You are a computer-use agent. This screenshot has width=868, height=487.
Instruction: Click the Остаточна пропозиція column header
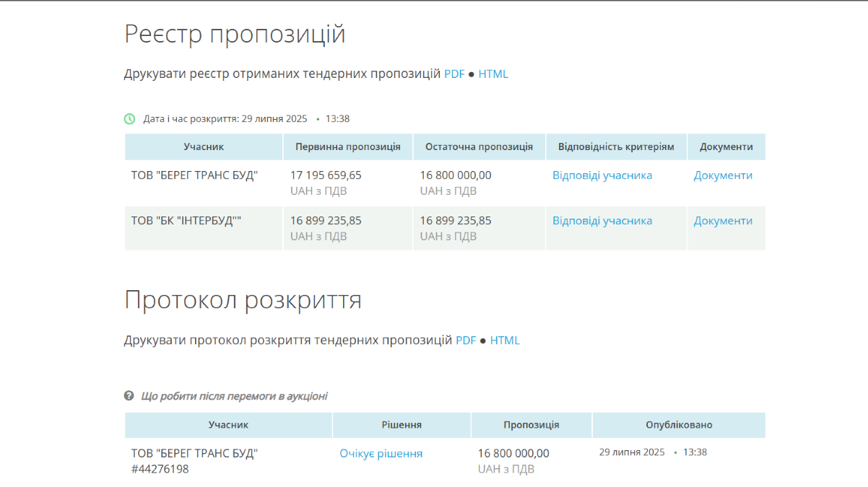[479, 146]
